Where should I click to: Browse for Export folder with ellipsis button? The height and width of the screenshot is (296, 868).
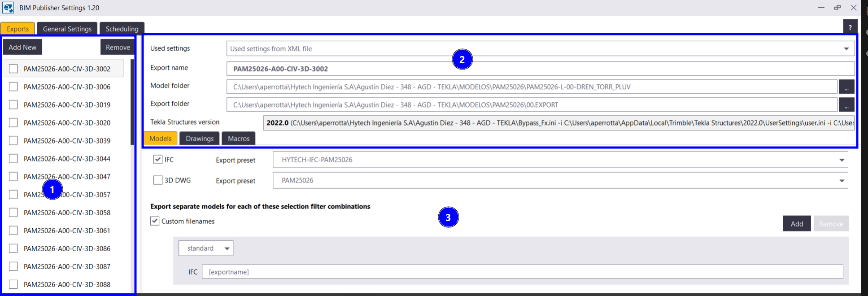coord(846,104)
